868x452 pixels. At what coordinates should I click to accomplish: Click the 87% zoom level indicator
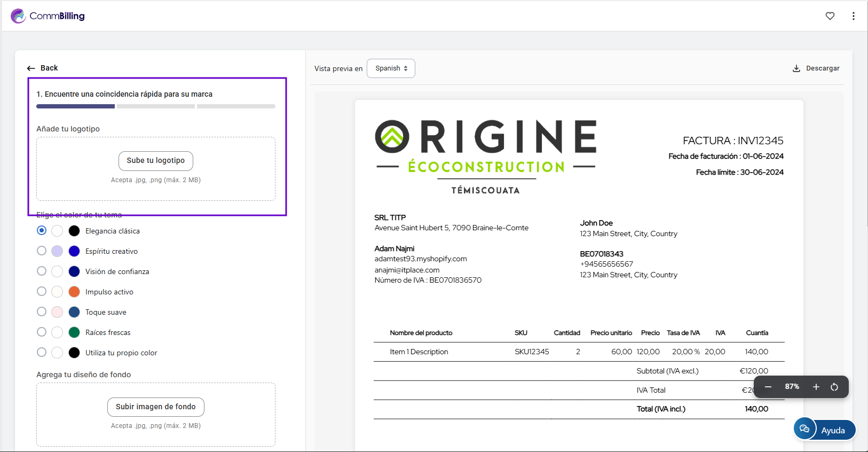792,387
